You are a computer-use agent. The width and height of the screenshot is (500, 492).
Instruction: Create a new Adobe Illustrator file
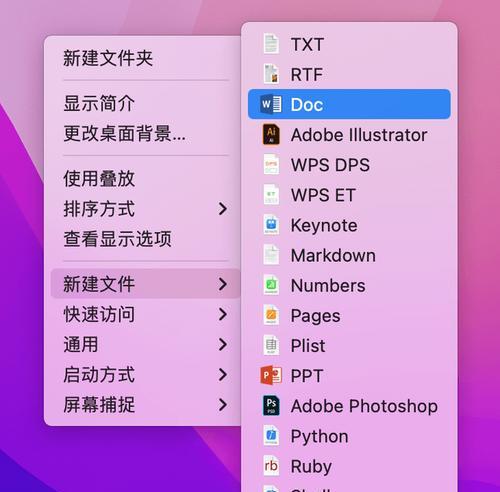click(x=349, y=134)
